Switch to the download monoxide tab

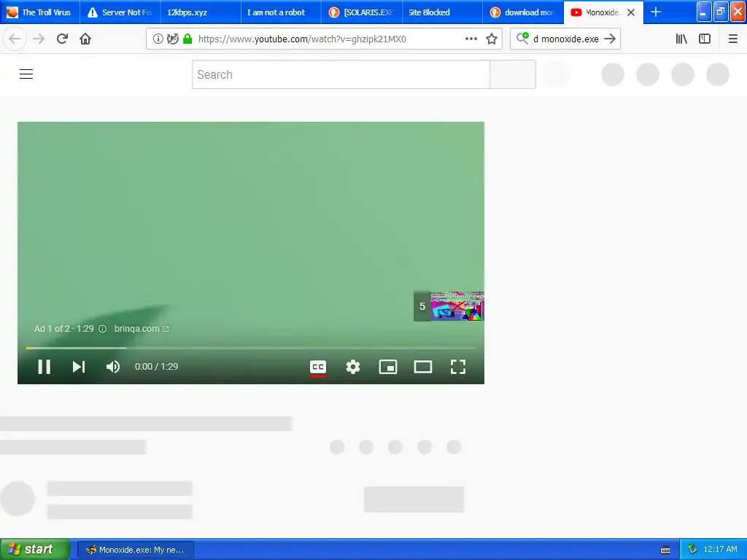point(522,12)
